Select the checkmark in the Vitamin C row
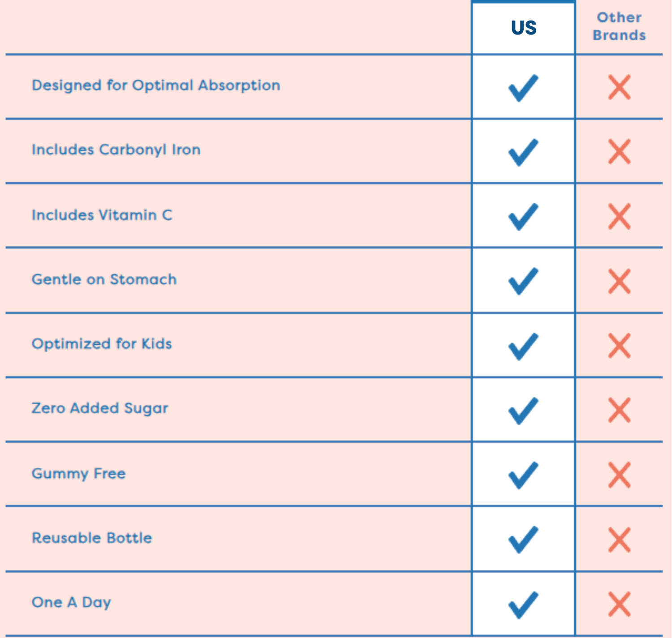This screenshot has width=672, height=638. (523, 217)
